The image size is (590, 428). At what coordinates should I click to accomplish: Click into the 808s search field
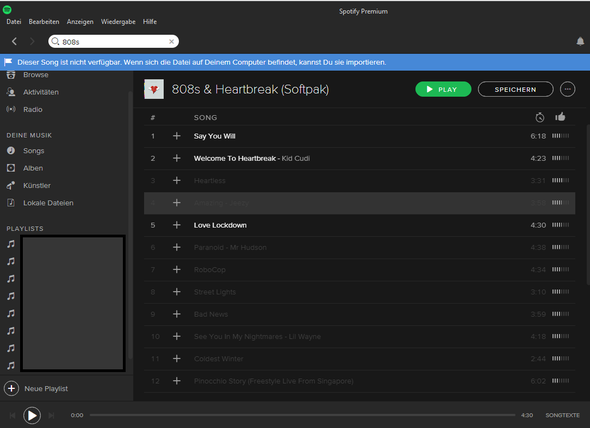[113, 41]
